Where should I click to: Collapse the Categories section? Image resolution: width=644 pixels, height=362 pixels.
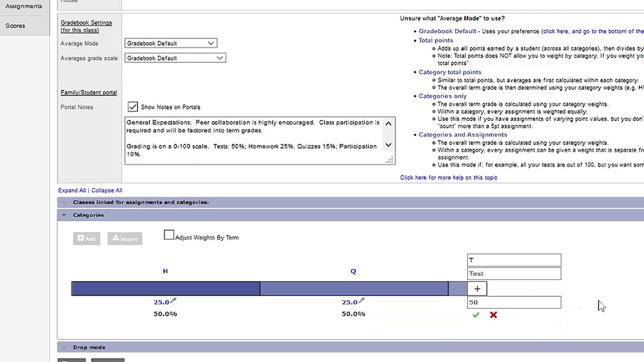point(88,215)
